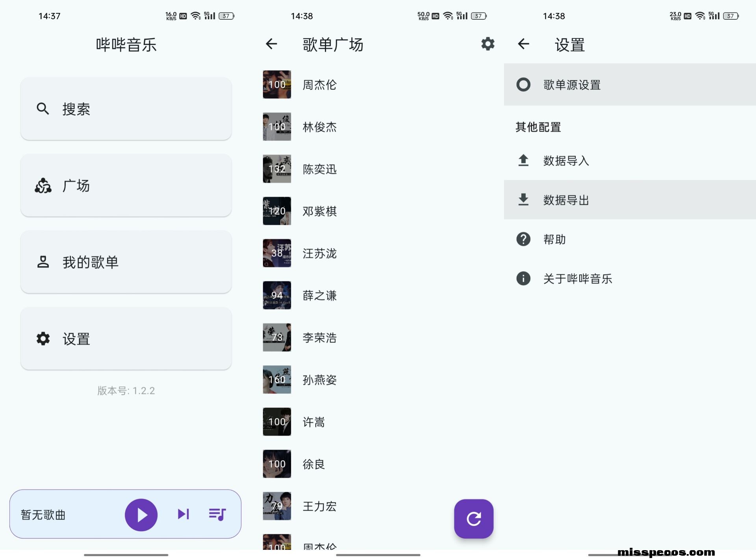Tap the Wi-Fi status icon on first screen
Image resolution: width=756 pixels, height=560 pixels.
point(195,16)
